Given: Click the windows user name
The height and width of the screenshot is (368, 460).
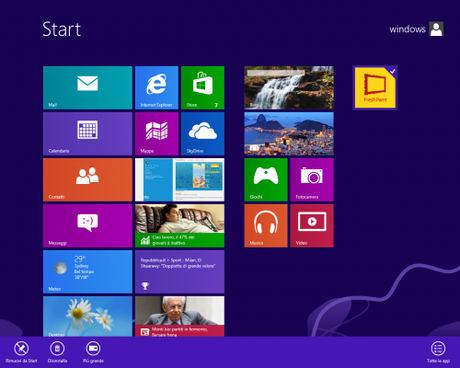Looking at the screenshot, I should click(x=407, y=29).
